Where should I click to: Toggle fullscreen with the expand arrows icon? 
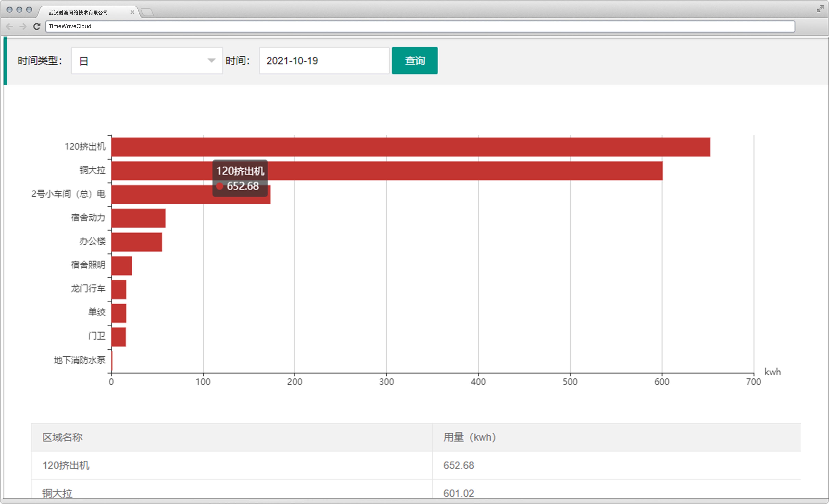click(x=820, y=9)
